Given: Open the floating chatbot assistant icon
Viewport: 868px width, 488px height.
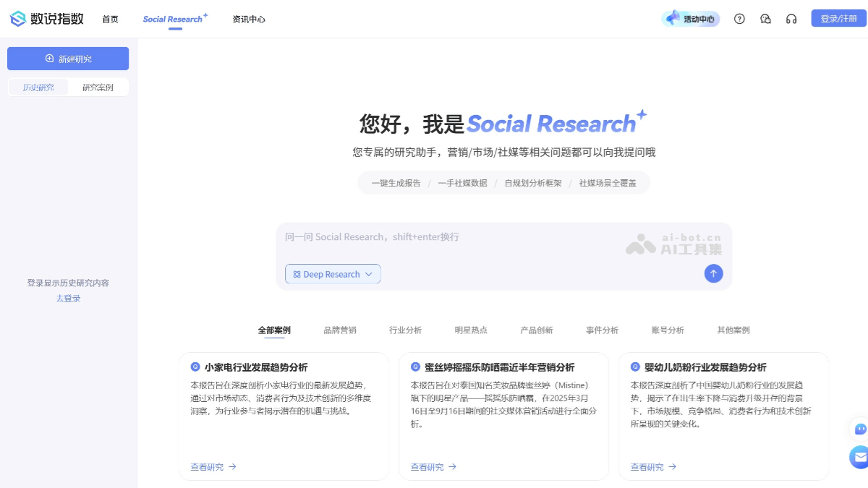Looking at the screenshot, I should [x=859, y=429].
